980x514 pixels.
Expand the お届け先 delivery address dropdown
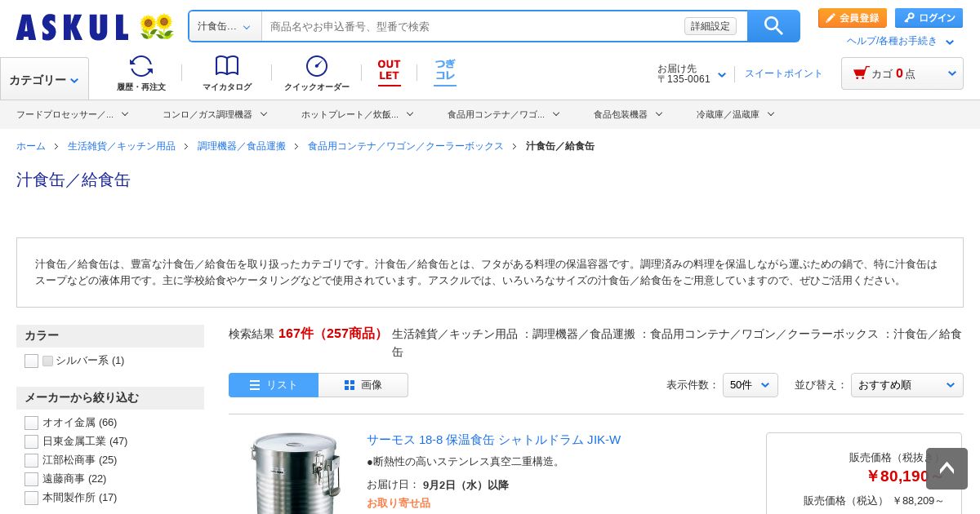tap(691, 73)
